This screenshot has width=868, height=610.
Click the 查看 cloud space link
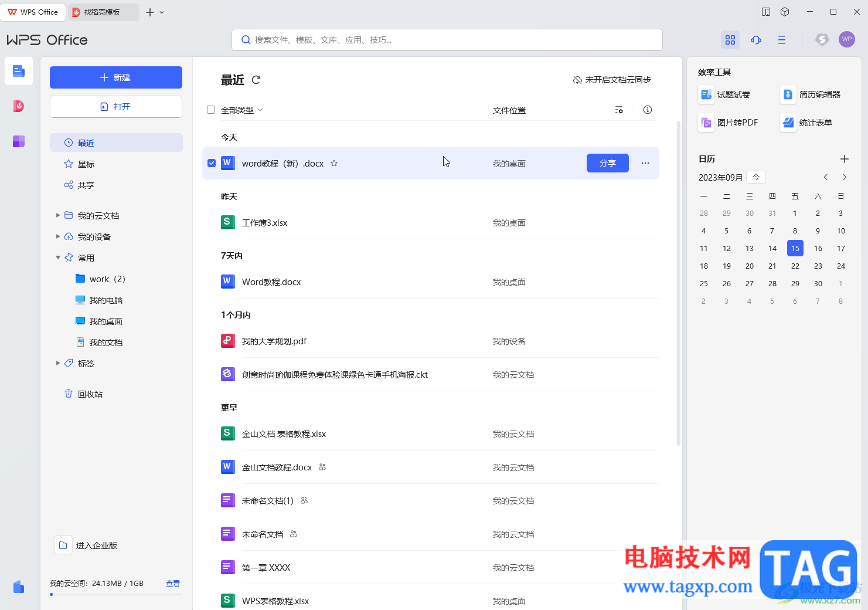pyautogui.click(x=173, y=584)
